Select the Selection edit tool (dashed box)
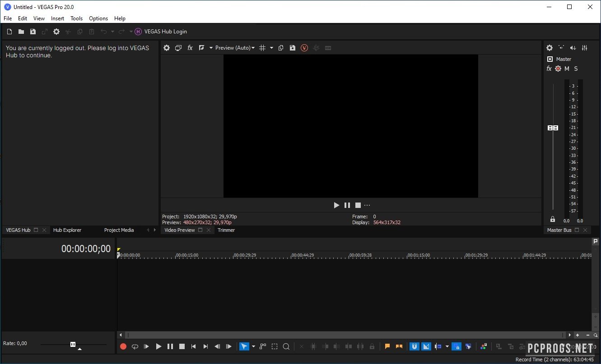Viewport: 601px width, 364px height. click(x=275, y=346)
